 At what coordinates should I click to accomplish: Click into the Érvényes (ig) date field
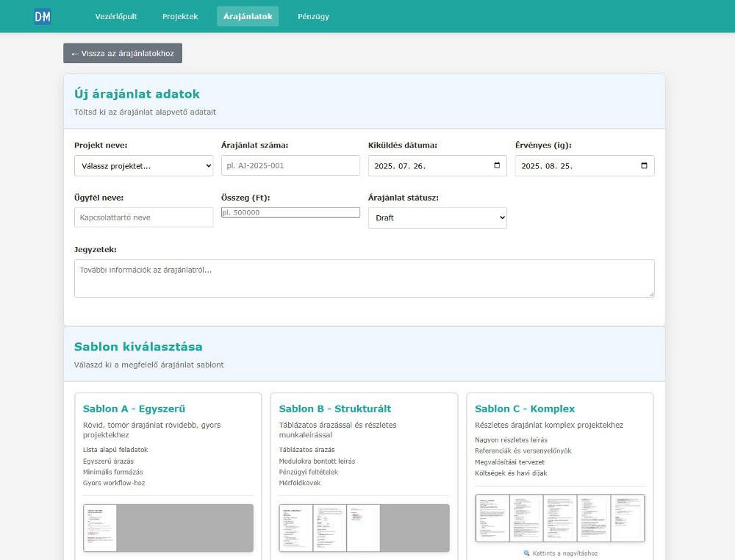pyautogui.click(x=584, y=166)
